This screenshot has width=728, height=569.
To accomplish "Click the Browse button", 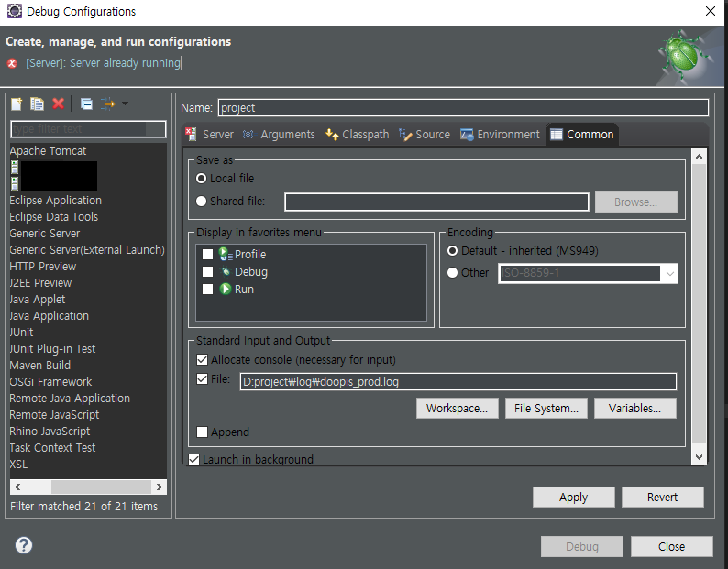I will (x=635, y=202).
